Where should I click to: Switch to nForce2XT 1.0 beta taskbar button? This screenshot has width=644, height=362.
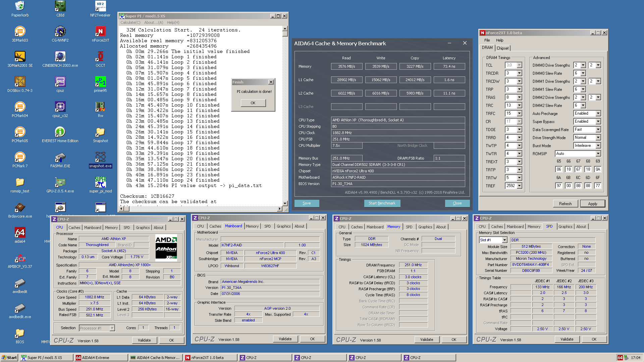coord(211,358)
